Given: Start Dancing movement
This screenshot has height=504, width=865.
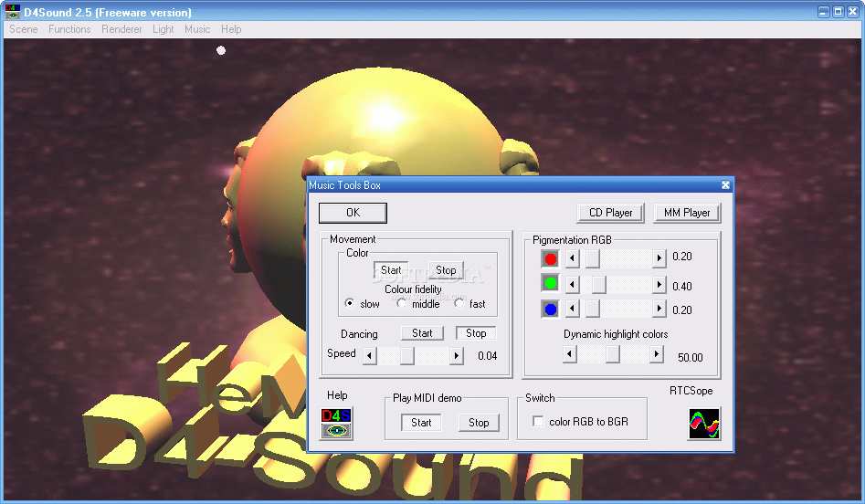Looking at the screenshot, I should [422, 333].
